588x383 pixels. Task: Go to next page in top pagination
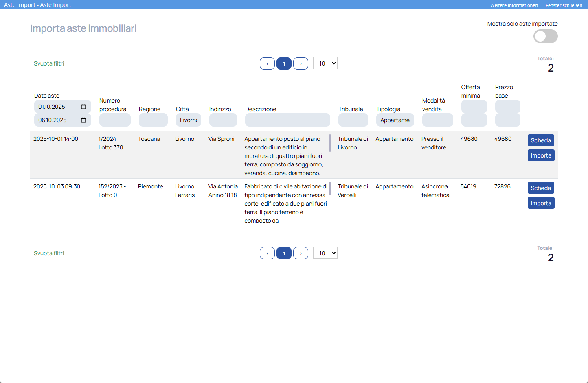click(x=301, y=63)
